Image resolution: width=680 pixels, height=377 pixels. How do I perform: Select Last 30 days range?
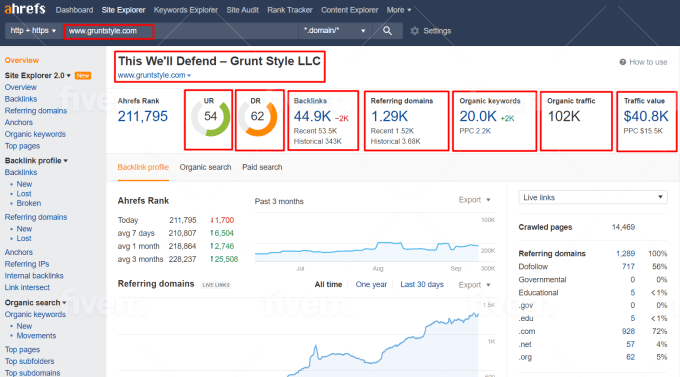422,285
